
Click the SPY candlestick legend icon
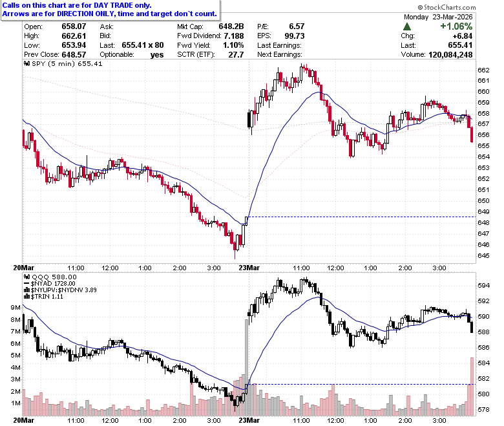click(x=27, y=63)
